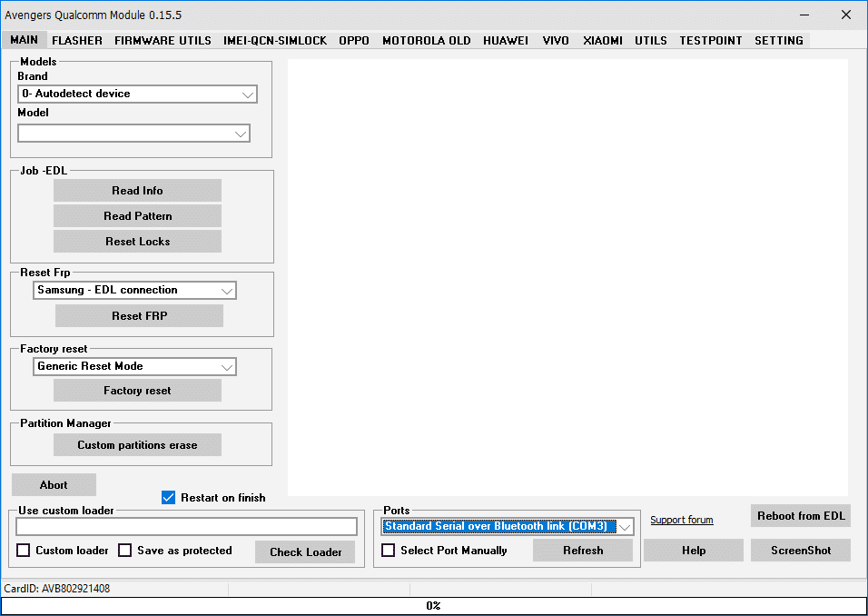Click the Reset Locks button

137,242
